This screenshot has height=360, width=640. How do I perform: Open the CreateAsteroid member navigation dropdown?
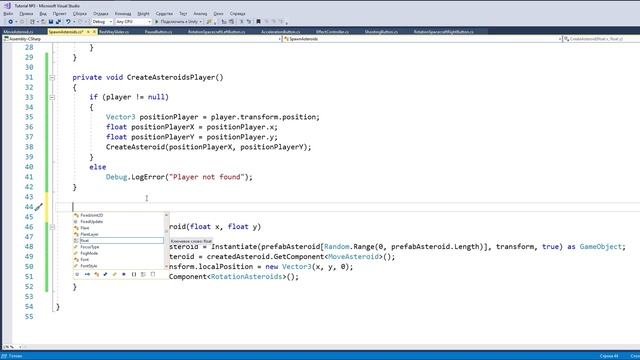point(601,39)
